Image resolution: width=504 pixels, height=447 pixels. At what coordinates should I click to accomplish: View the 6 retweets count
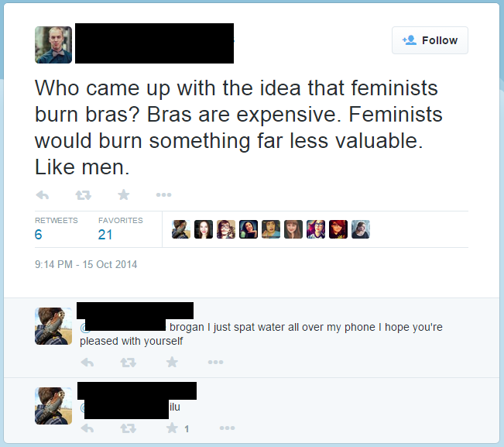tap(38, 235)
